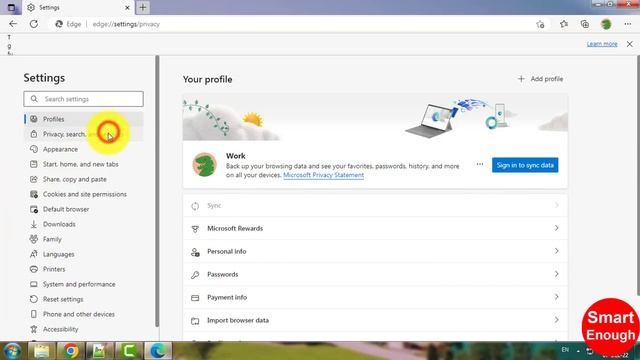Image resolution: width=640 pixels, height=360 pixels.
Task: Click the Payment info card icon
Action: 195,298
